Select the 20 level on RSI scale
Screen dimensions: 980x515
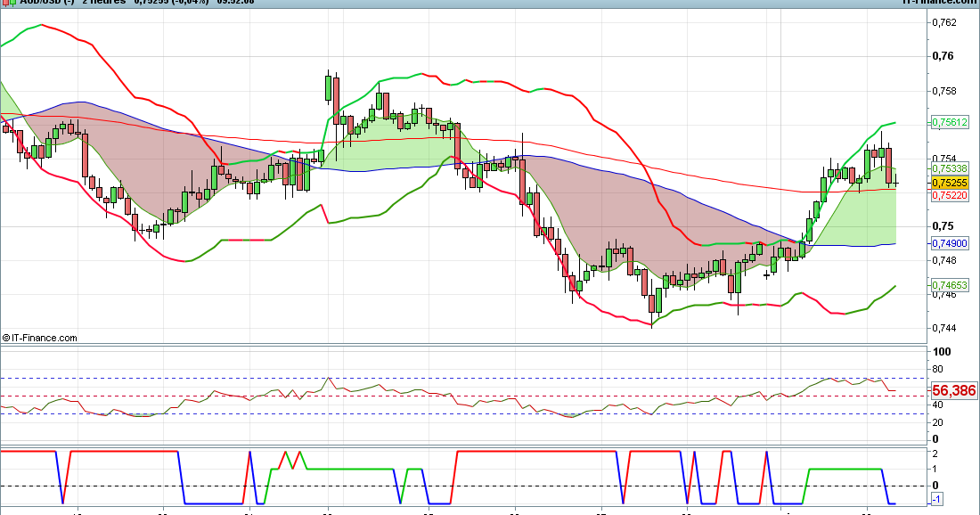938,422
